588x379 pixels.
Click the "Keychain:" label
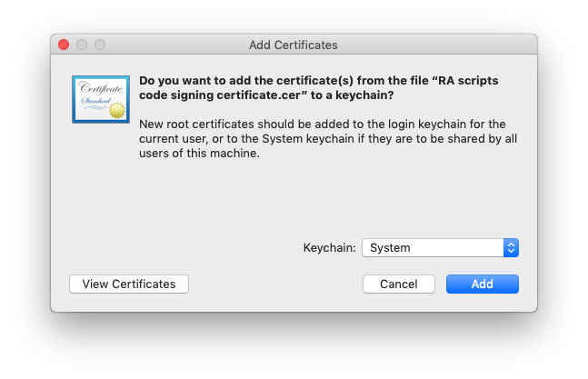coord(329,248)
